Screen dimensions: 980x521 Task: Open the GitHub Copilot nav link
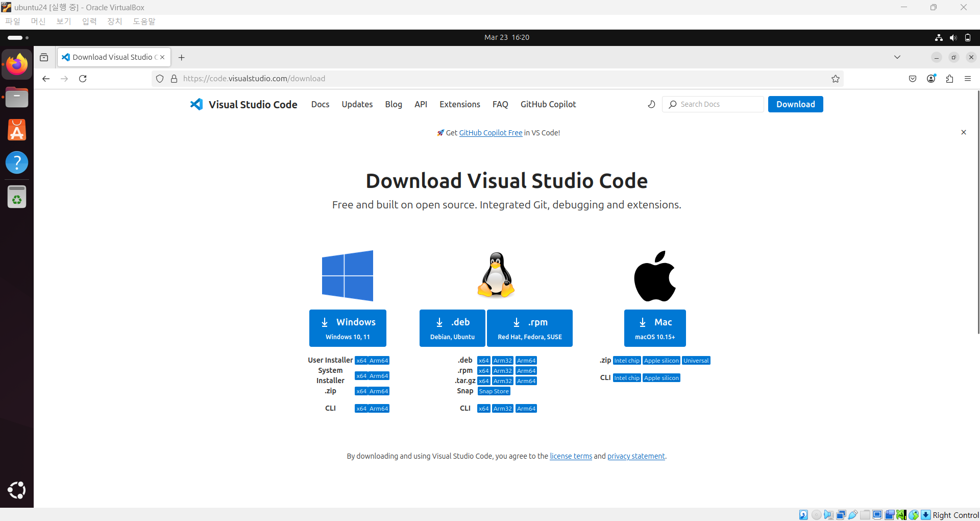coord(548,104)
